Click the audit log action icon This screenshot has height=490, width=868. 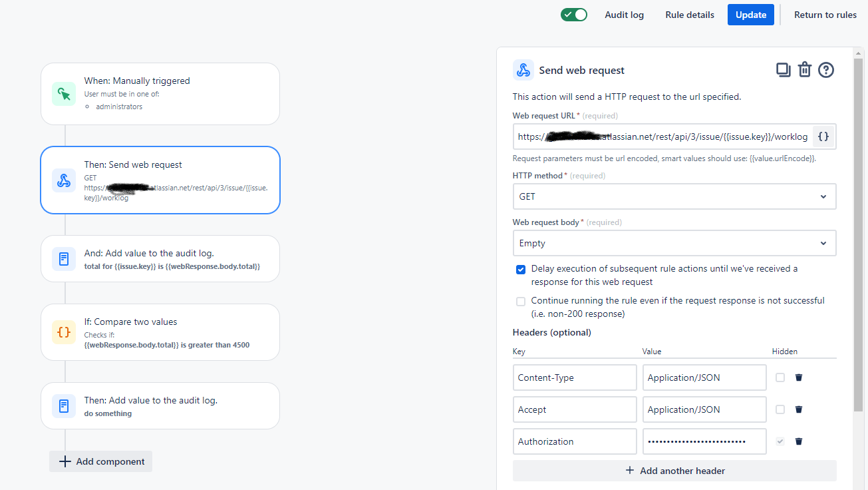pyautogui.click(x=64, y=258)
